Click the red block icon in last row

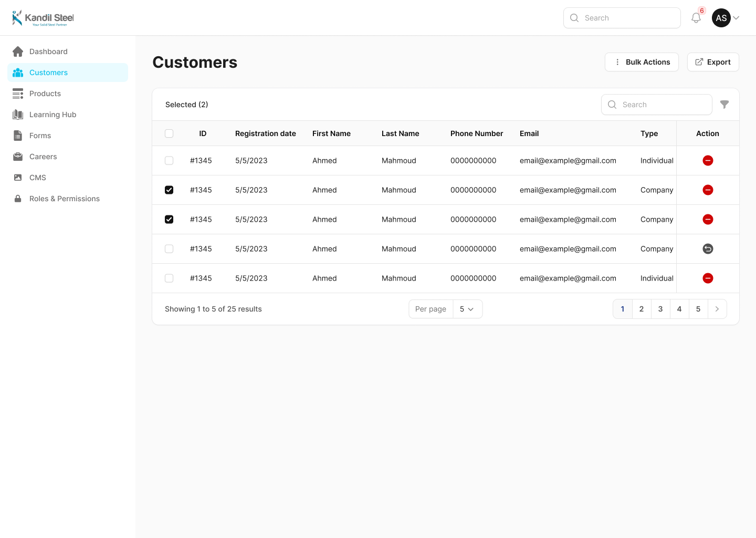pyautogui.click(x=708, y=278)
